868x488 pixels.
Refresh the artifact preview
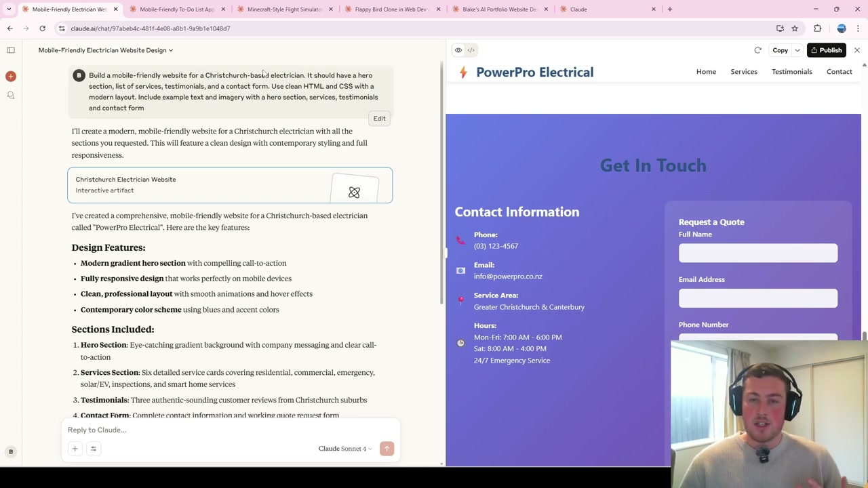click(757, 50)
